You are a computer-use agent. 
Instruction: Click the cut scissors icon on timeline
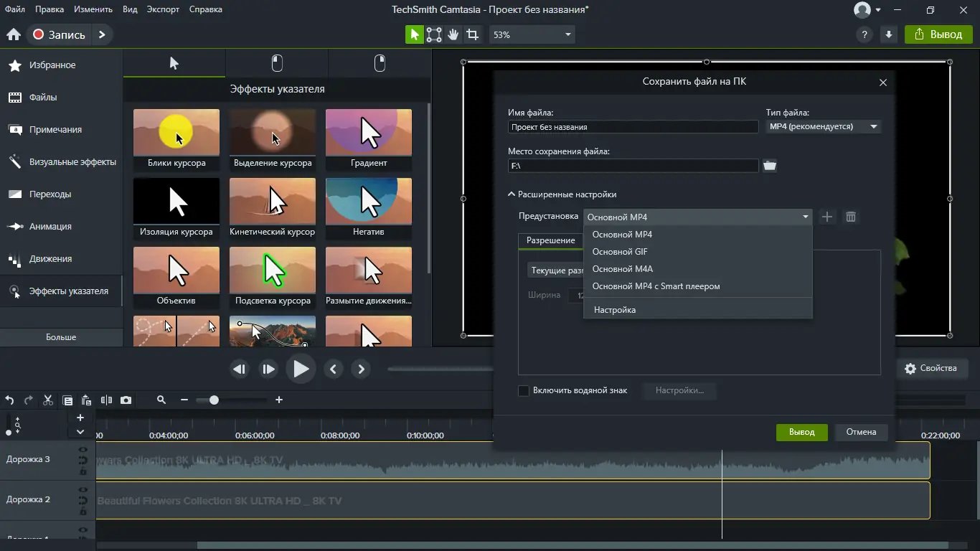point(48,400)
